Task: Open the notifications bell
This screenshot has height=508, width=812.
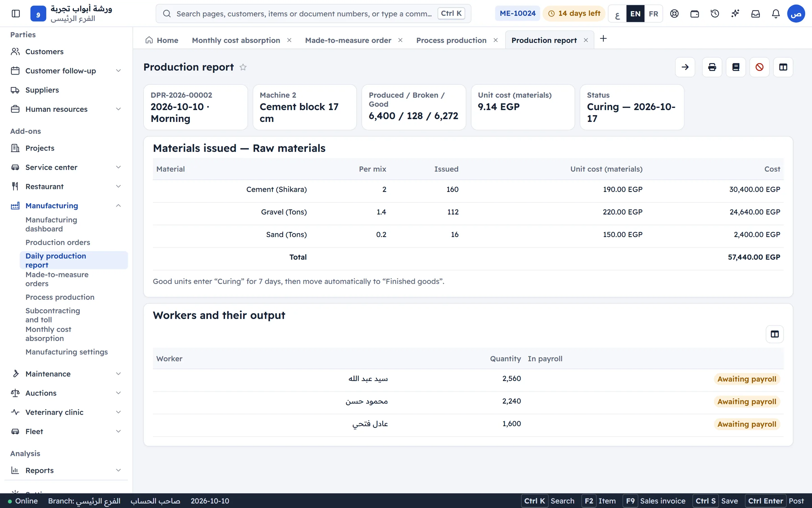Action: click(x=775, y=14)
